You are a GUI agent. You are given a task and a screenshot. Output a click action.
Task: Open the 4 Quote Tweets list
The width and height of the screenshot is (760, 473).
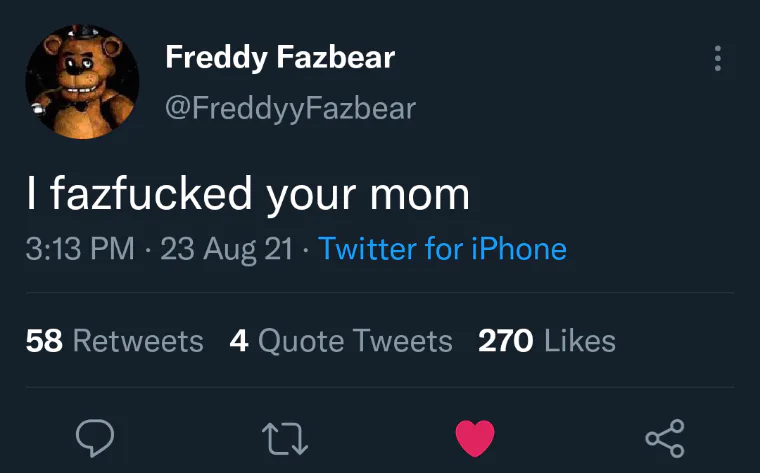coord(341,341)
